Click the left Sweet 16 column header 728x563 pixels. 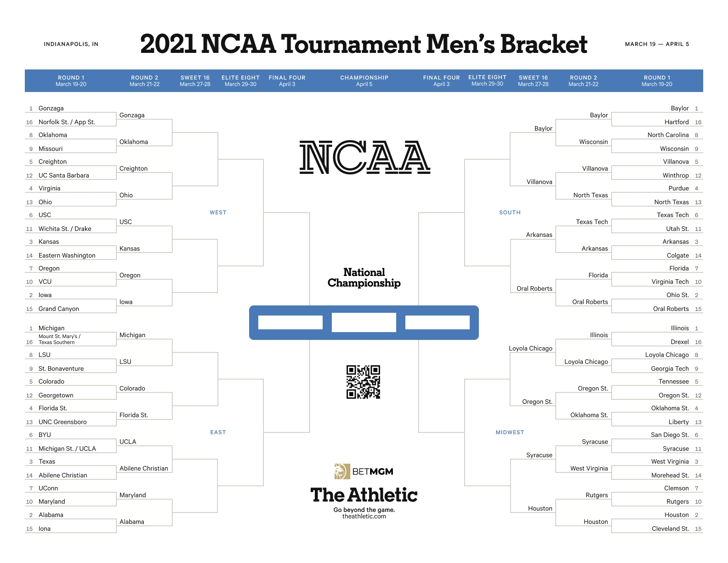195,81
